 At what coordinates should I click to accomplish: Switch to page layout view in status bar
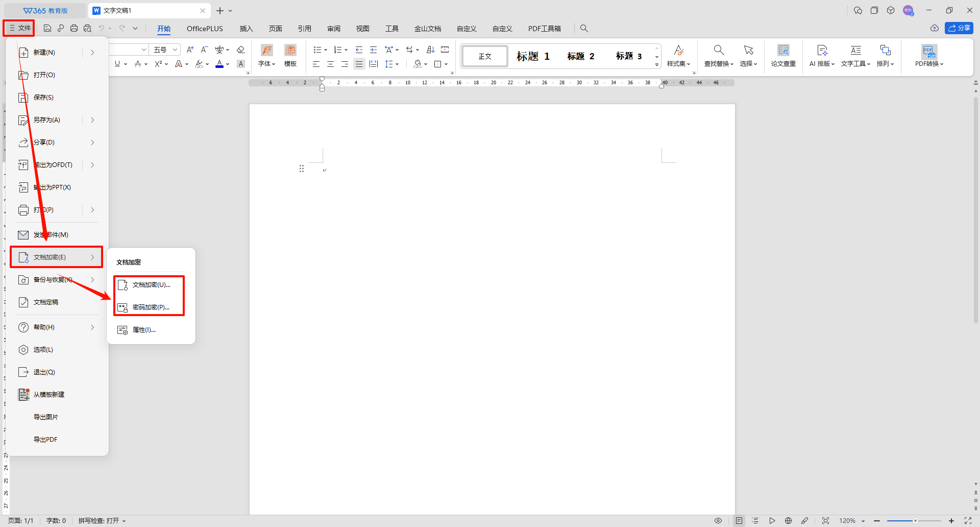pyautogui.click(x=739, y=520)
